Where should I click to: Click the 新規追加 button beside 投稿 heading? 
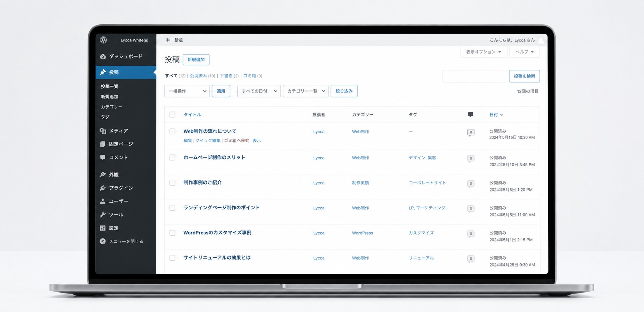click(196, 60)
